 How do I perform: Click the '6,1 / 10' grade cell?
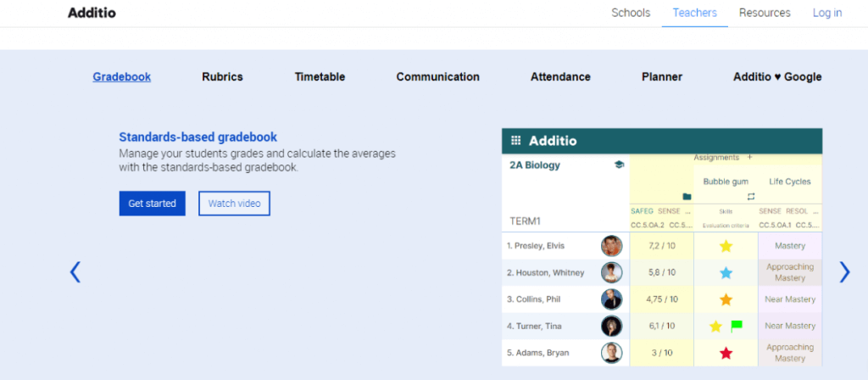click(661, 326)
